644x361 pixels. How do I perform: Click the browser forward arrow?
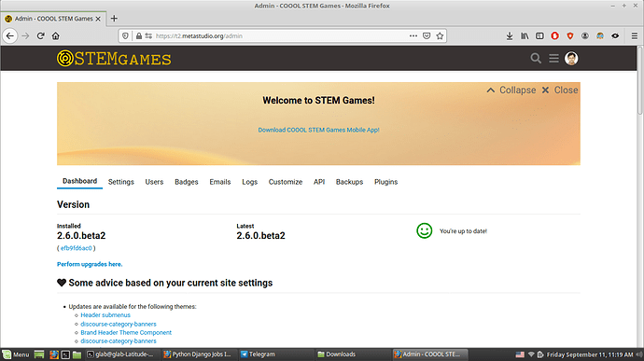[25, 36]
